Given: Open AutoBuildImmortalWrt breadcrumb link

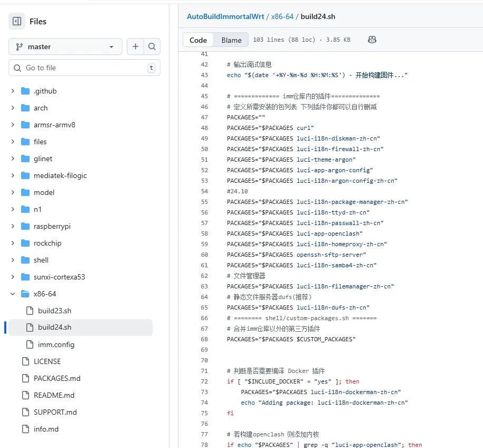Looking at the screenshot, I should [x=225, y=16].
